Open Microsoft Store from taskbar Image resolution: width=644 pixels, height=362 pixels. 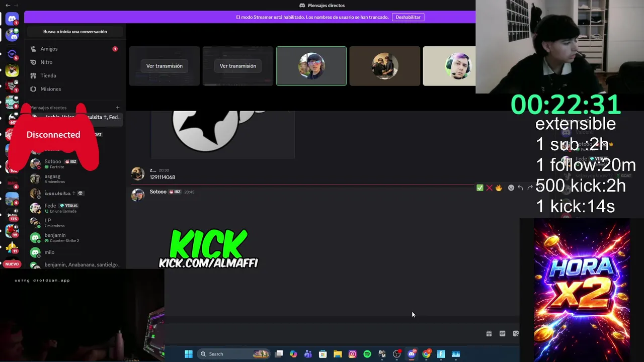click(323, 354)
